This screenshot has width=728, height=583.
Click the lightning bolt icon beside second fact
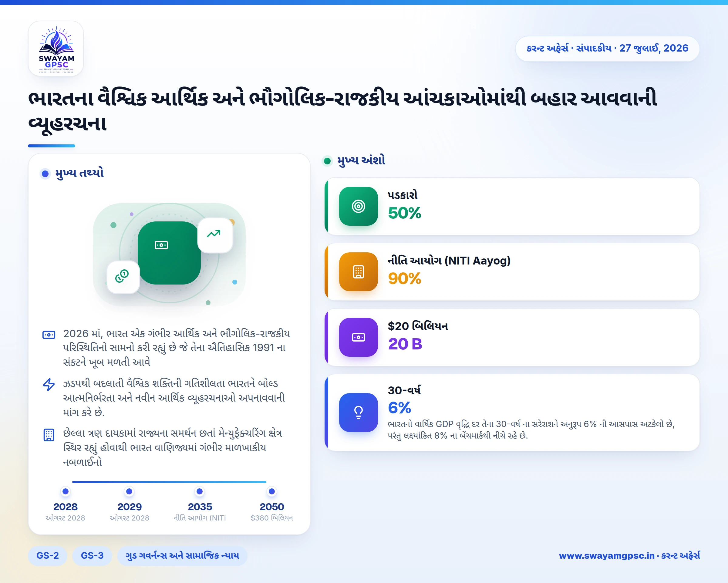[x=49, y=385]
